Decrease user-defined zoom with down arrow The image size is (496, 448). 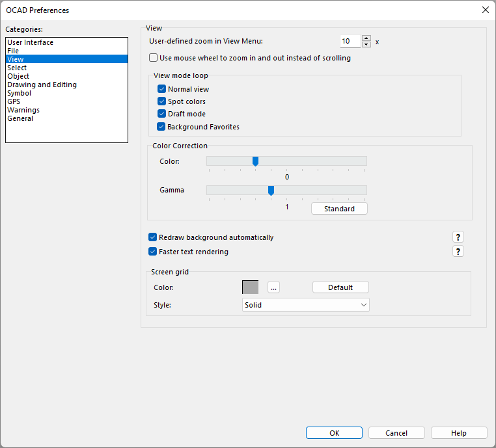pyautogui.click(x=366, y=44)
